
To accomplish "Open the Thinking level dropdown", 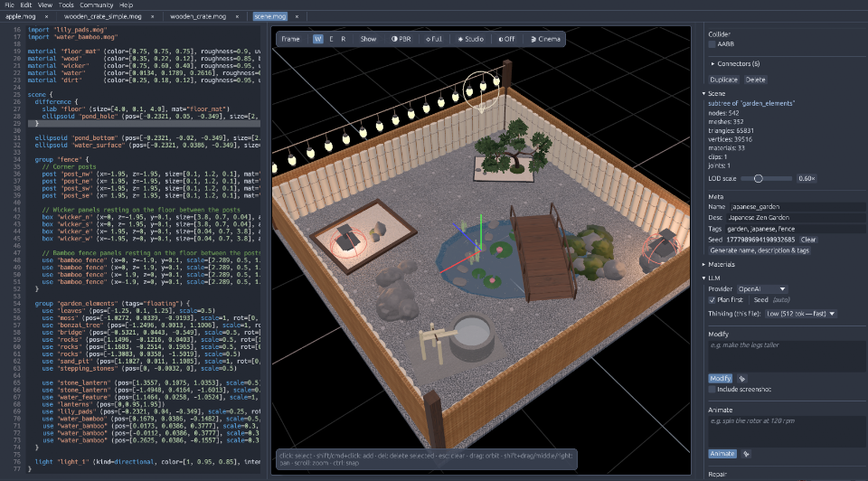I will [800, 314].
